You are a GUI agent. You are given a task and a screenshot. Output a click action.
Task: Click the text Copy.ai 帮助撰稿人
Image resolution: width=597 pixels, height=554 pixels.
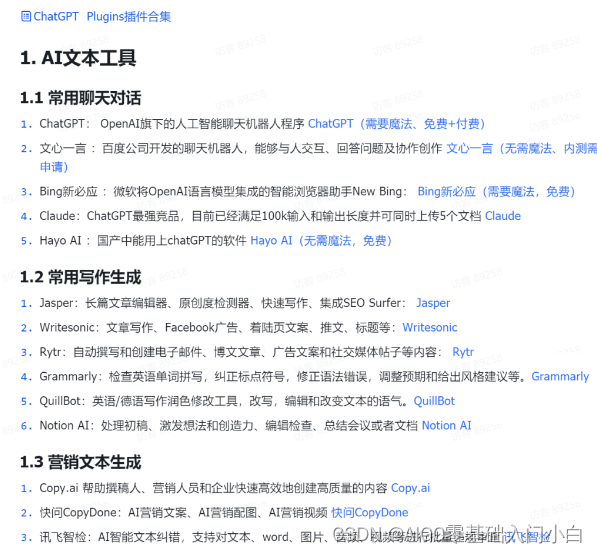tap(90, 488)
